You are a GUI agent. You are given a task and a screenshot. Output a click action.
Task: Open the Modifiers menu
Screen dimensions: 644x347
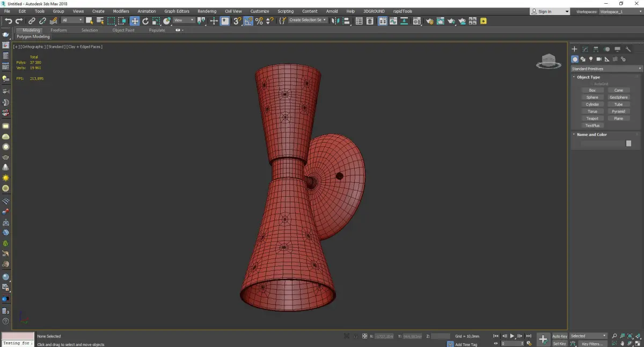[x=121, y=11]
